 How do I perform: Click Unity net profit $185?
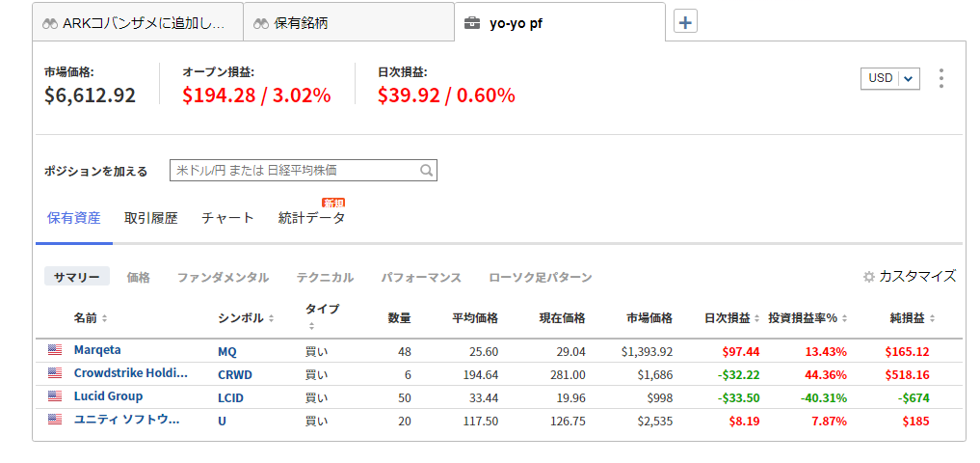915,422
